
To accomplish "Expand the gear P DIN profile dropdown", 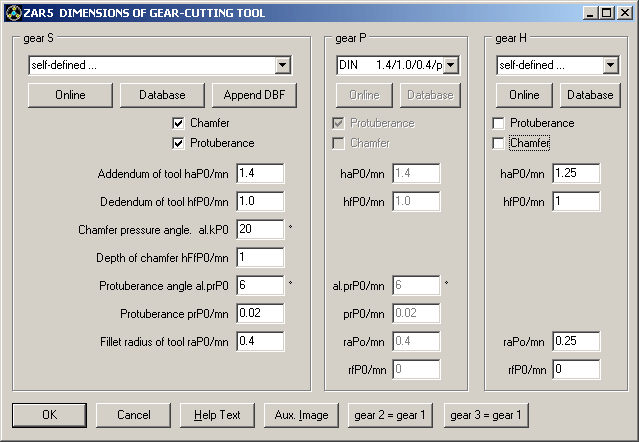I will (x=450, y=65).
